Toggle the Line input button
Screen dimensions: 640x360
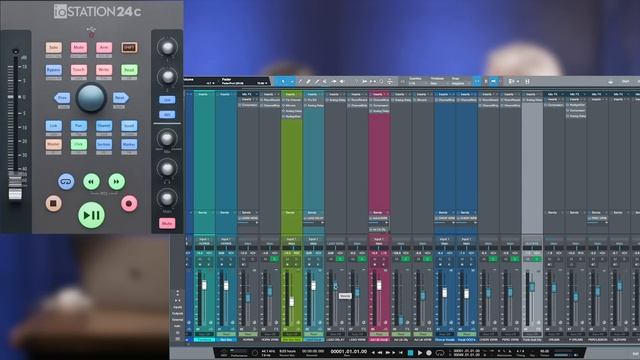tap(167, 100)
